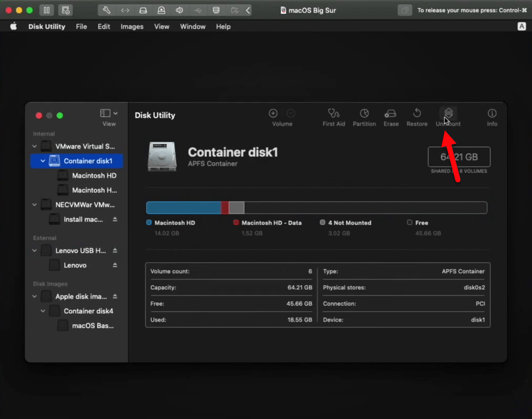Viewport: 532px width, 419px height.
Task: Open the Images menu
Action: [x=132, y=27]
